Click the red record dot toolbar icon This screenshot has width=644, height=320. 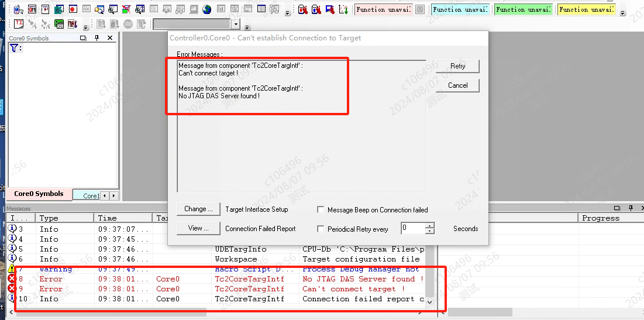[x=73, y=9]
